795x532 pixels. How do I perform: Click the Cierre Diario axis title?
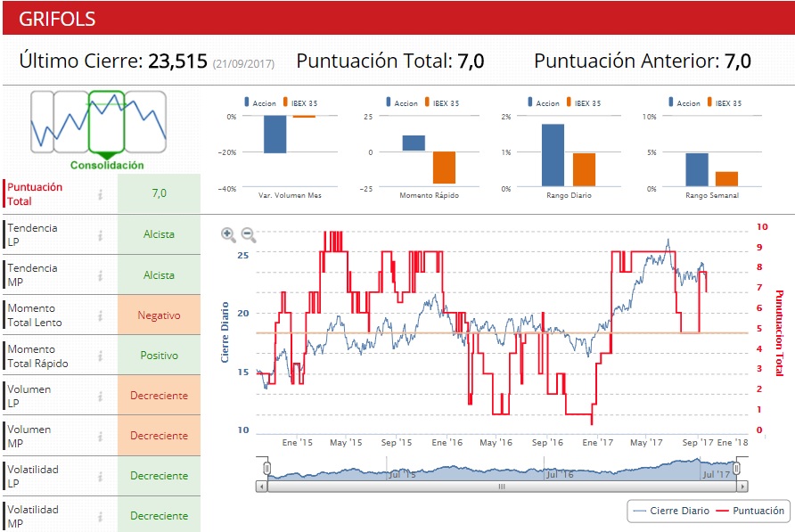[225, 332]
